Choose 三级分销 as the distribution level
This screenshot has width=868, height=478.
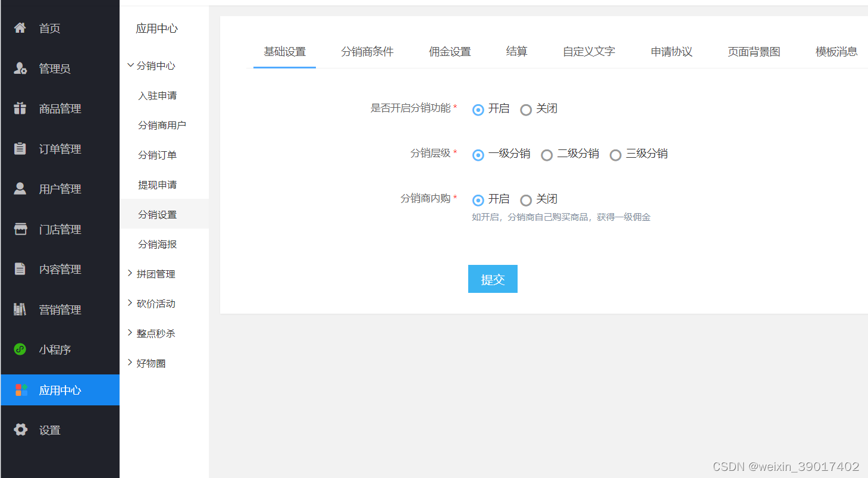[x=615, y=155]
